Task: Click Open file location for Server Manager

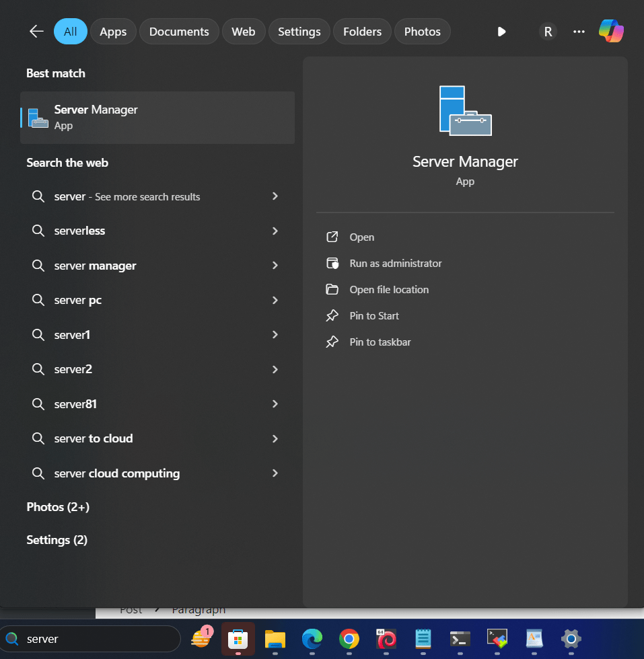Action: [x=388, y=290]
